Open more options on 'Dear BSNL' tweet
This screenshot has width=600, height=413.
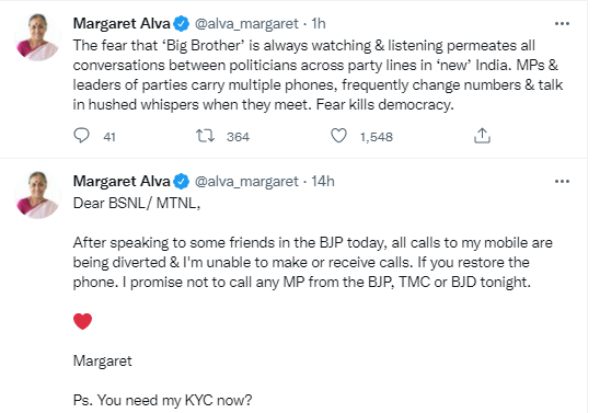[x=572, y=180]
